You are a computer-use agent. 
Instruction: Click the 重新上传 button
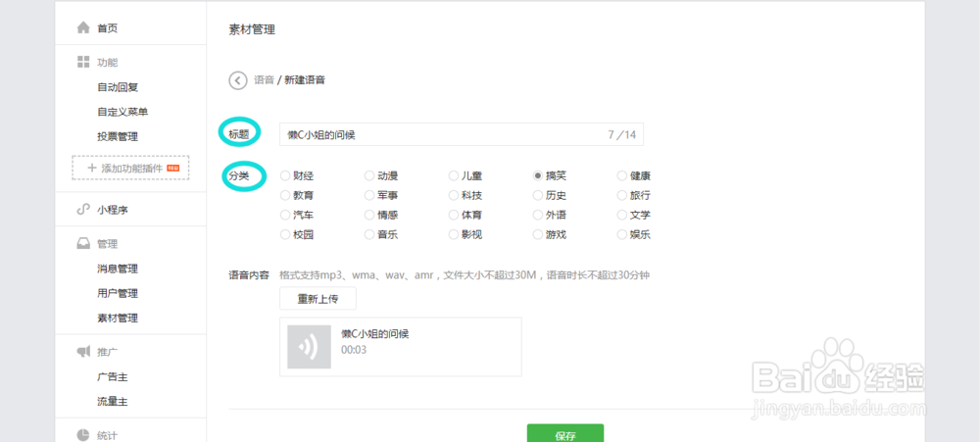coord(318,299)
